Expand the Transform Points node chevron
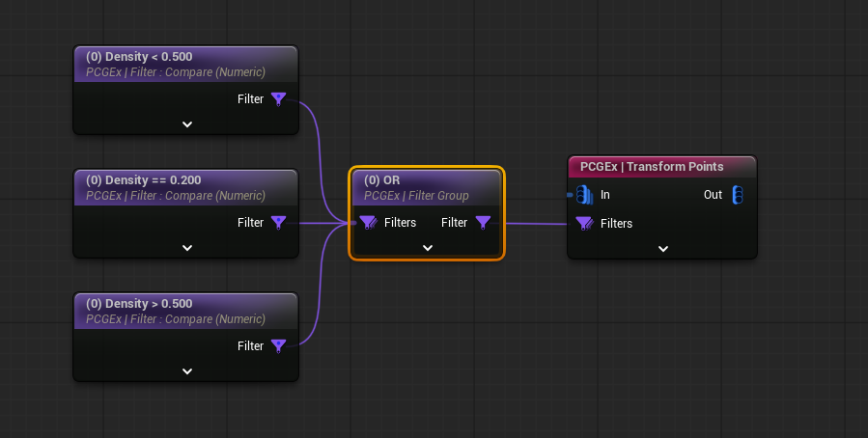 pyautogui.click(x=662, y=249)
